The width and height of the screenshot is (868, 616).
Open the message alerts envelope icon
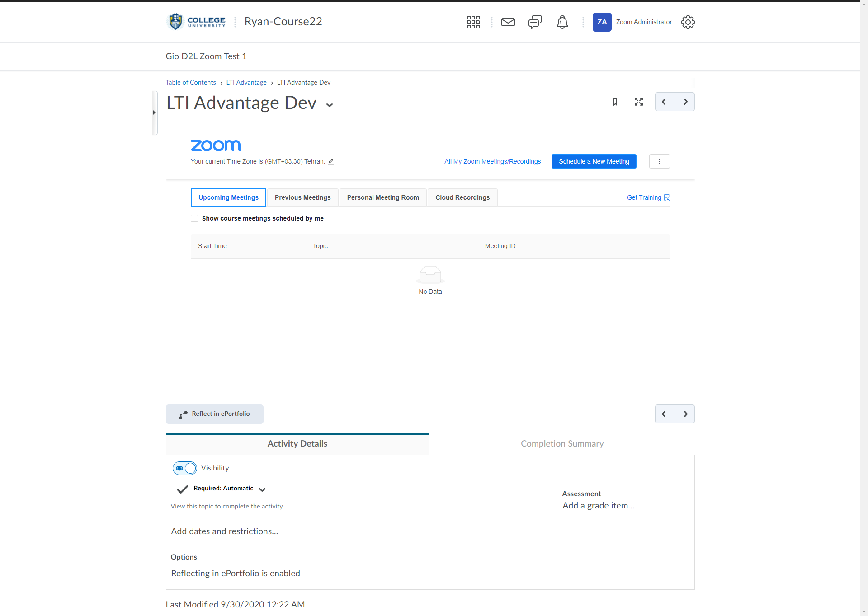tap(508, 22)
